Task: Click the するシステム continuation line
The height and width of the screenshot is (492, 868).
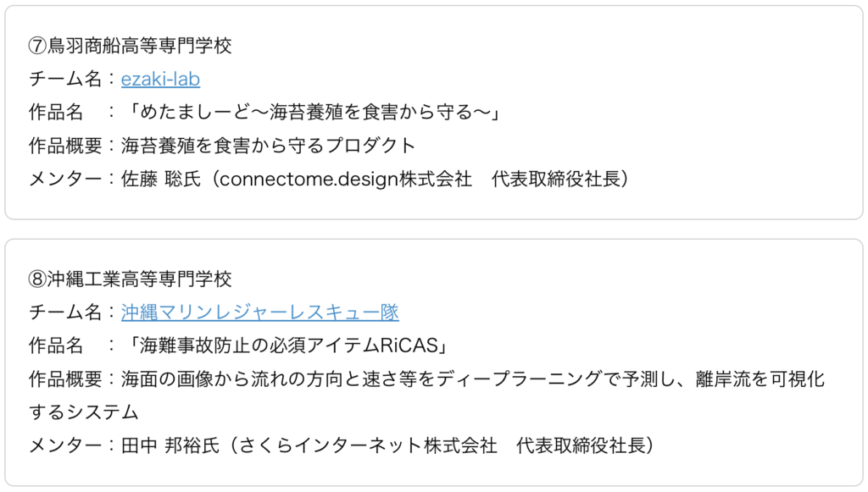Action: pos(84,412)
